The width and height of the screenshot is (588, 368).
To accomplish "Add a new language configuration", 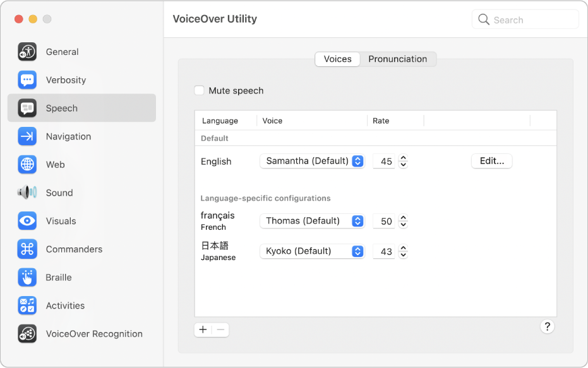I will pyautogui.click(x=203, y=329).
